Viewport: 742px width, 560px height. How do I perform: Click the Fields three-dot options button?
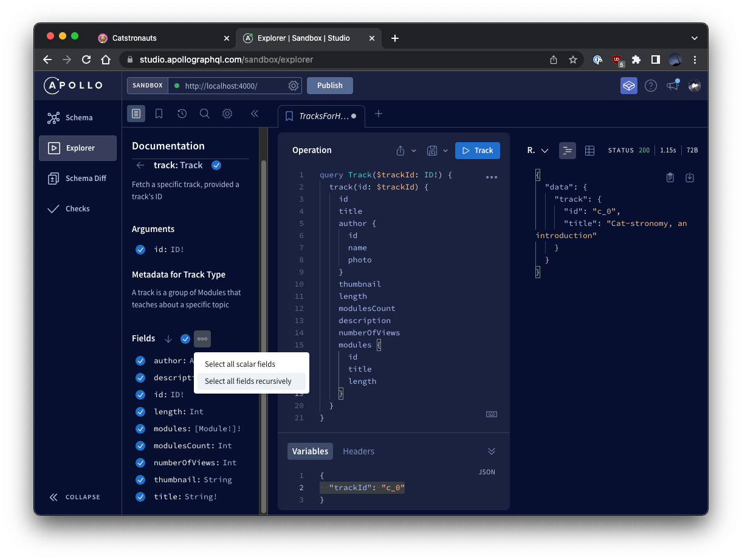click(202, 338)
